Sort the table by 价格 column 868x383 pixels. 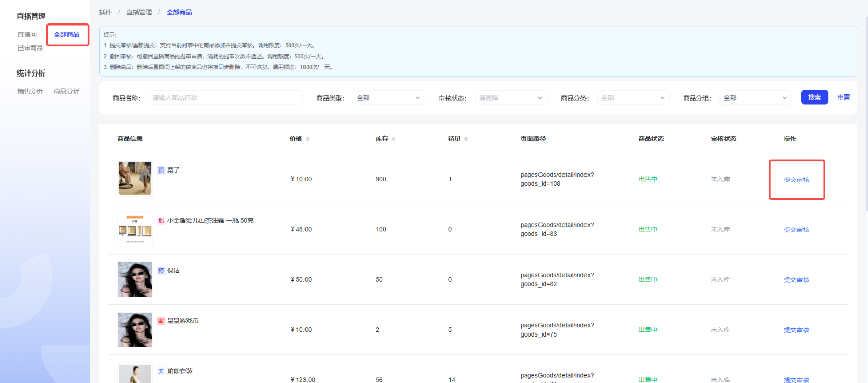coord(307,139)
